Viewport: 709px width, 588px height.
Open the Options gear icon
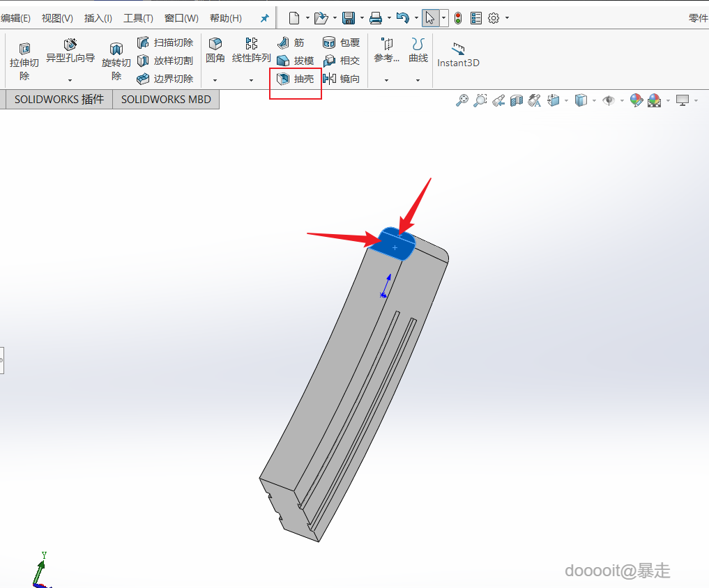coord(494,18)
